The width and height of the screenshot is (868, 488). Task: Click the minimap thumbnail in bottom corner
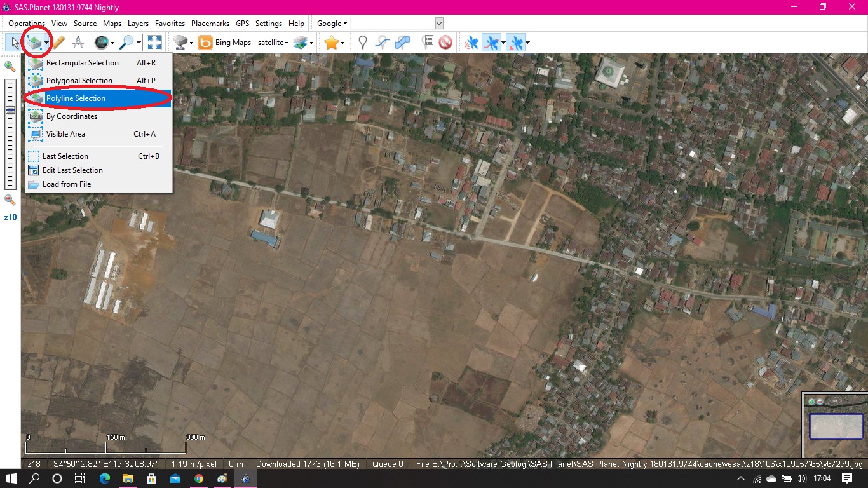coord(836,426)
